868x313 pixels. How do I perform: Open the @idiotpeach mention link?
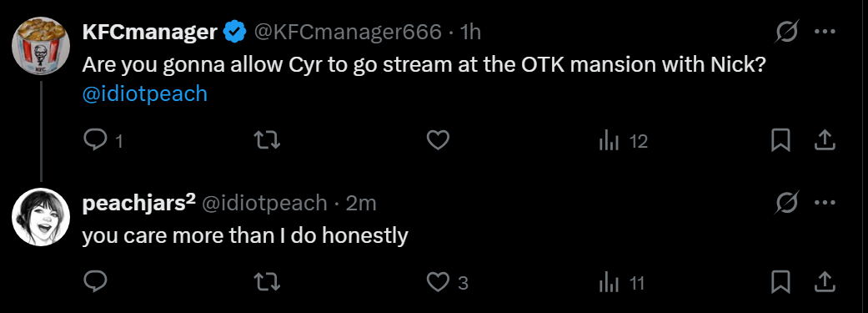pos(144,94)
